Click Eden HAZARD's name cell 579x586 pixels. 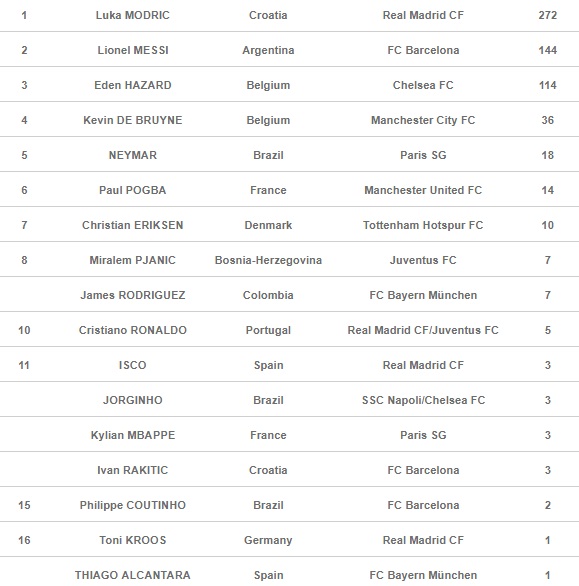(x=133, y=85)
